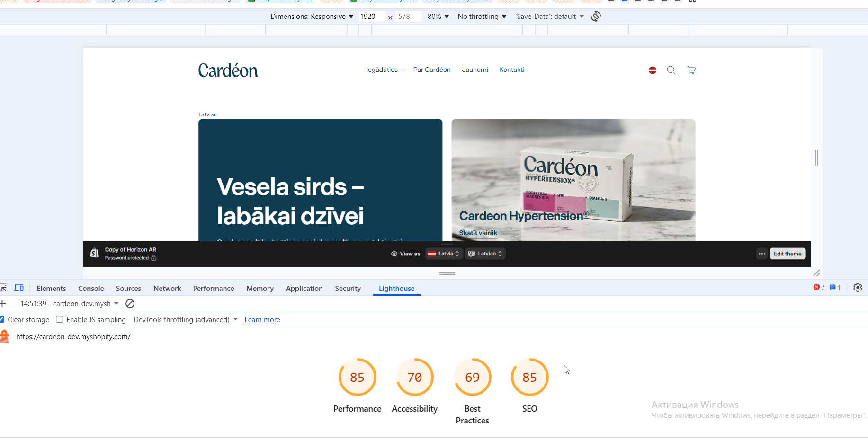The image size is (868, 440).
Task: Click the Skatīt vairāk link
Action: point(478,233)
